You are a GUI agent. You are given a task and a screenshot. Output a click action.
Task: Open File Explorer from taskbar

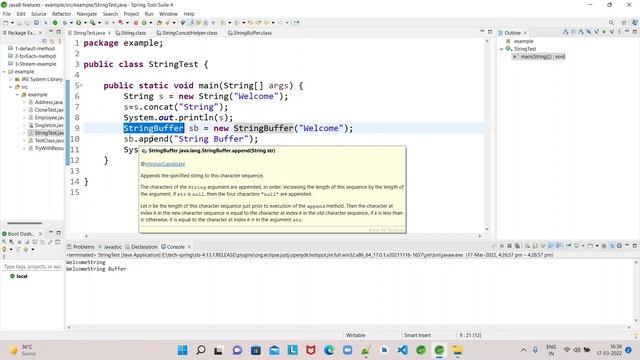(x=458, y=350)
